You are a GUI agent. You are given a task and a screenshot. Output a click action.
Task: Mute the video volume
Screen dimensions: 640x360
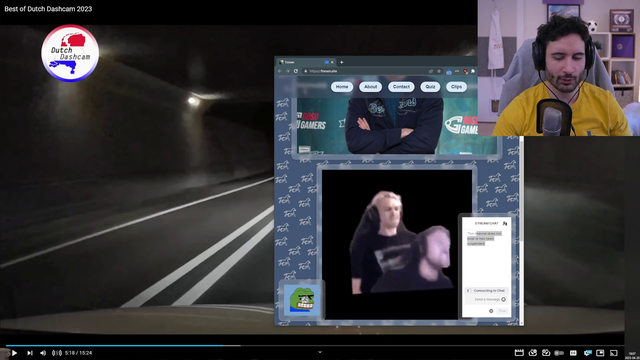click(x=43, y=353)
